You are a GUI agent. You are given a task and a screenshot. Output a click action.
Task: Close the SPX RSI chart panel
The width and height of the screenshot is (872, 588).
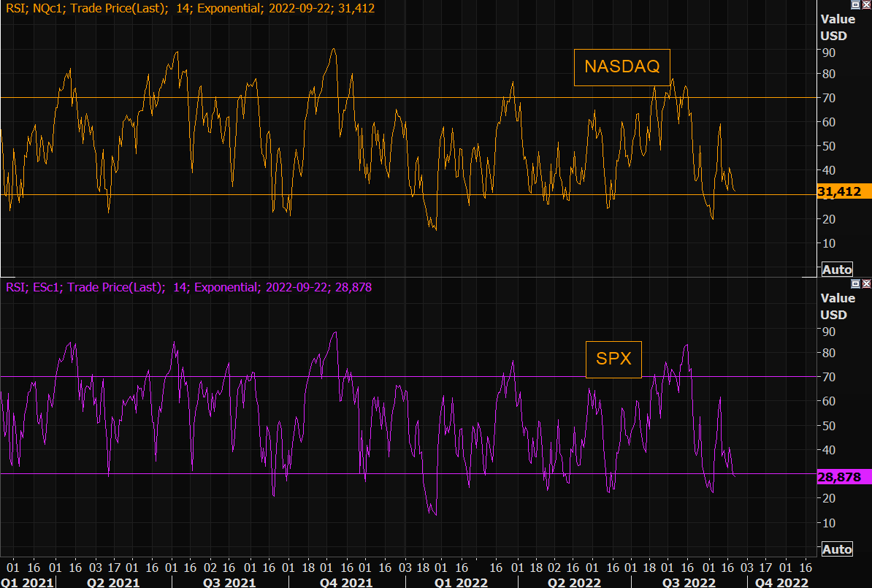point(866,283)
